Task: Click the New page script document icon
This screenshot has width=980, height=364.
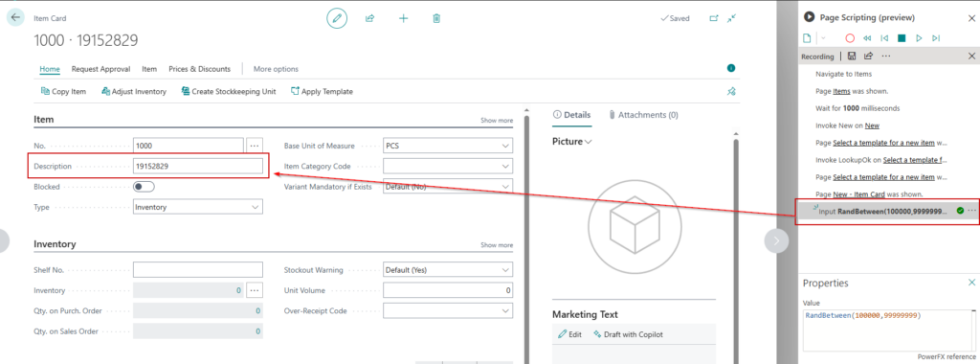Action: tap(807, 38)
